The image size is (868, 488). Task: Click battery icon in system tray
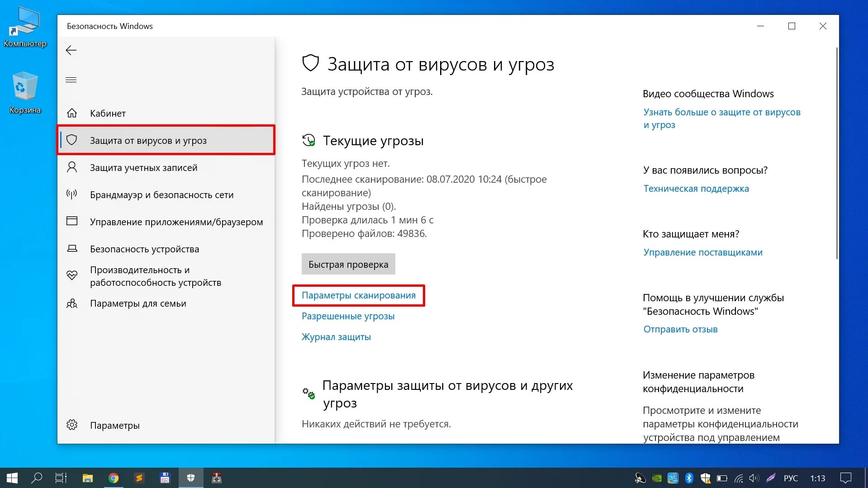(722, 478)
